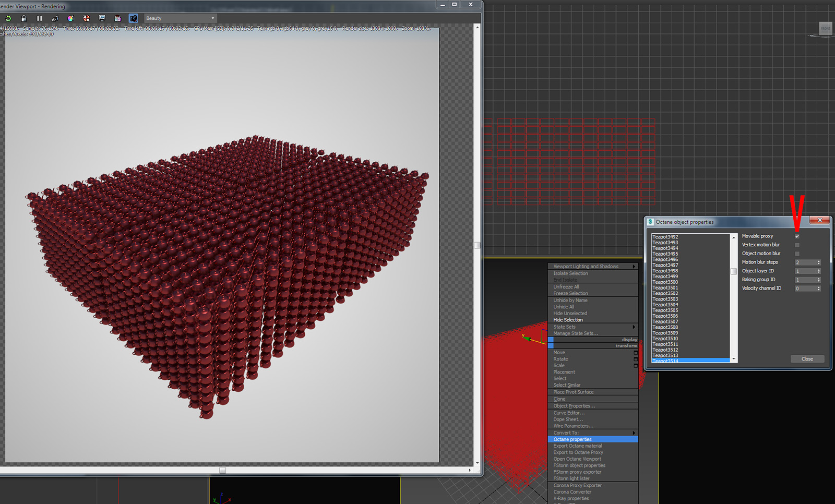Choose Isolate Selection from the quad menu
Image resolution: width=835 pixels, height=504 pixels.
click(593, 273)
